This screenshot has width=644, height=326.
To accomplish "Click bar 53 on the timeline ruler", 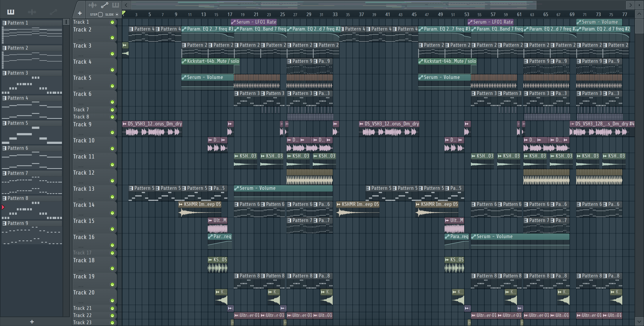I will [x=467, y=14].
